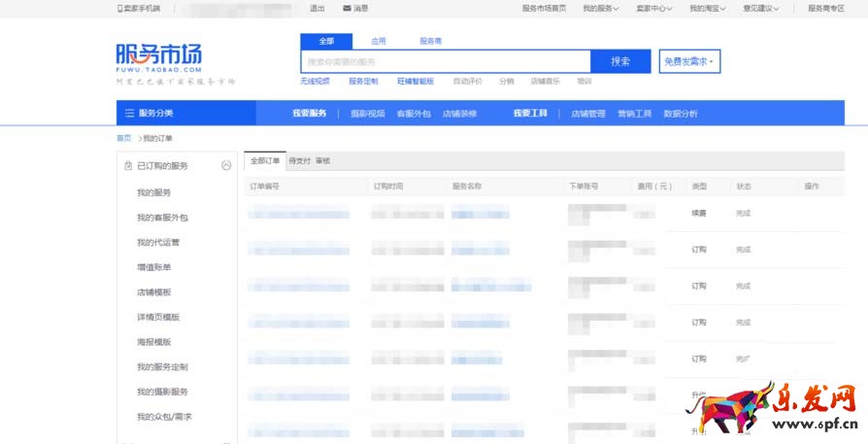Click the phone icon beside 卖家手机端
868x444 pixels.
(120, 8)
